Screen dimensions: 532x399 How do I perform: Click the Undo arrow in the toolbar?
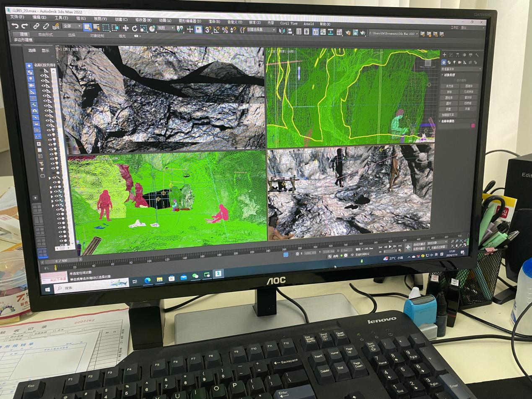(15, 26)
